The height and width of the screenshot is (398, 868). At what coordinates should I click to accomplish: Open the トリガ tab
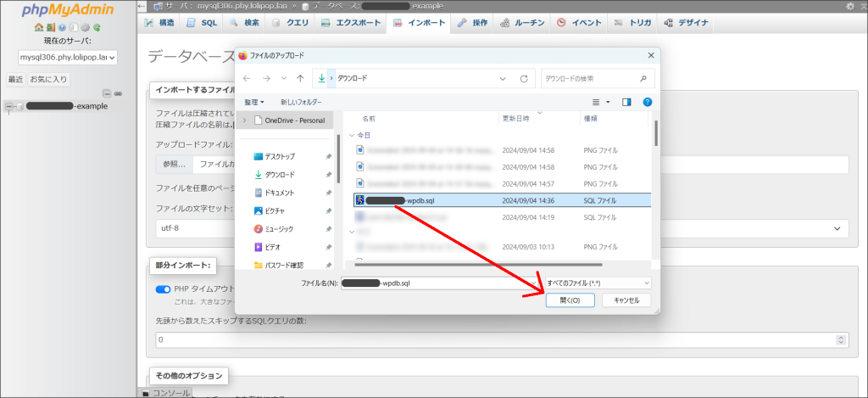click(632, 23)
